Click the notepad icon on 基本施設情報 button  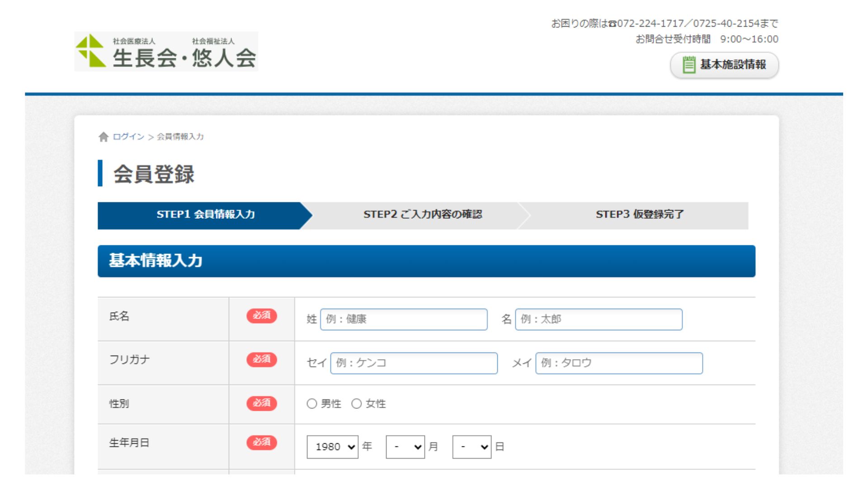click(689, 65)
